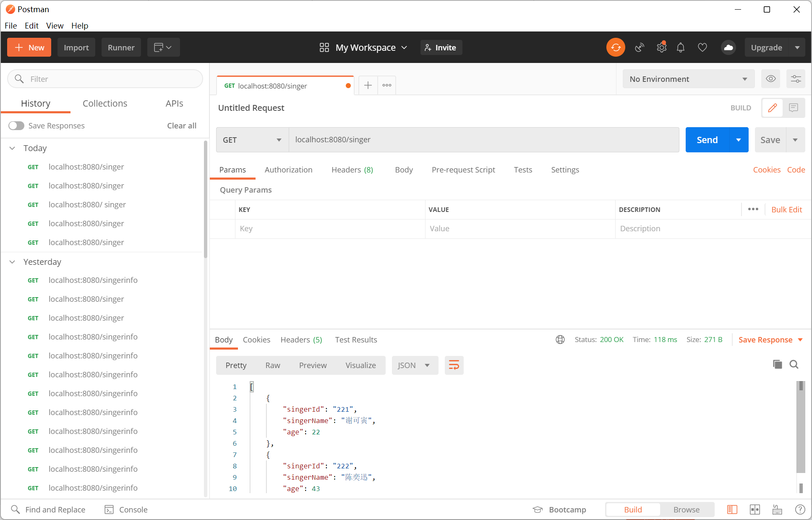812x520 pixels.
Task: Open two-pane view icon in status bar
Action: [x=755, y=510]
